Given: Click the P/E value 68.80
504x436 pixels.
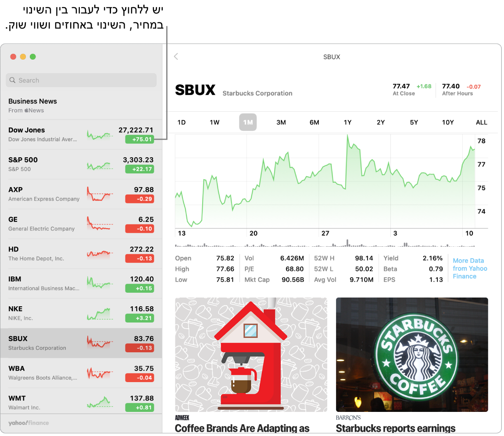Looking at the screenshot, I should click(295, 269).
